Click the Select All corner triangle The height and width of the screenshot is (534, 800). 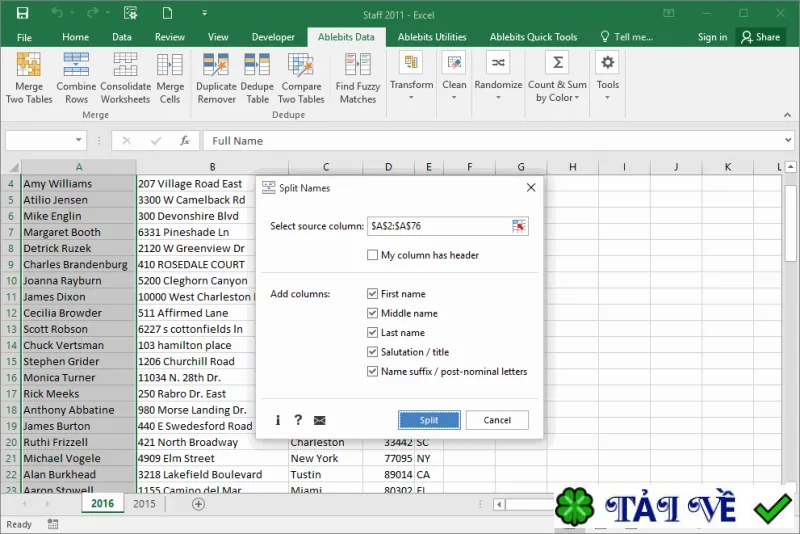point(14,167)
